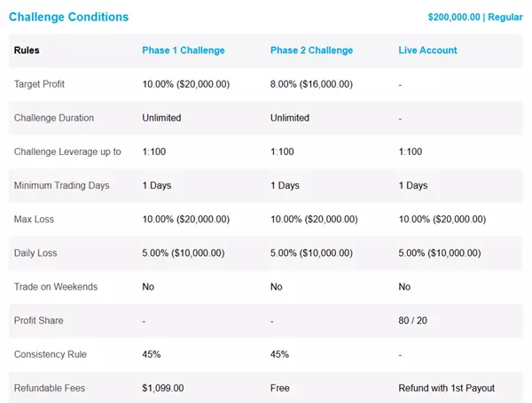Select the Target Profit row label
This screenshot has height=403, width=532.
39,84
